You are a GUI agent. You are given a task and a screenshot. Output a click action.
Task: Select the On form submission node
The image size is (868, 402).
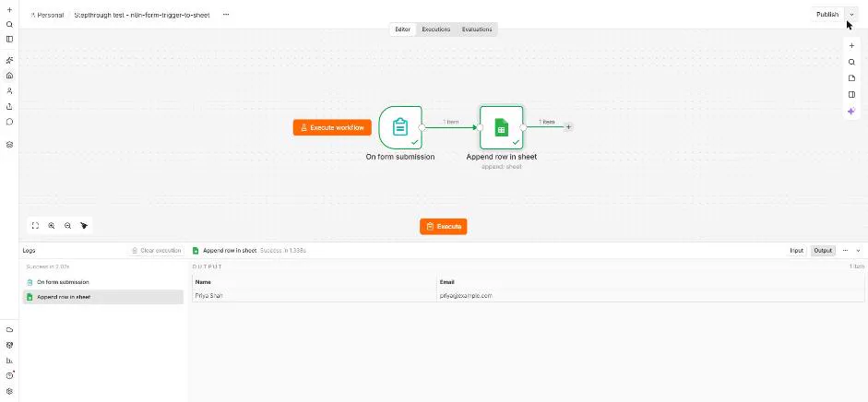click(400, 127)
